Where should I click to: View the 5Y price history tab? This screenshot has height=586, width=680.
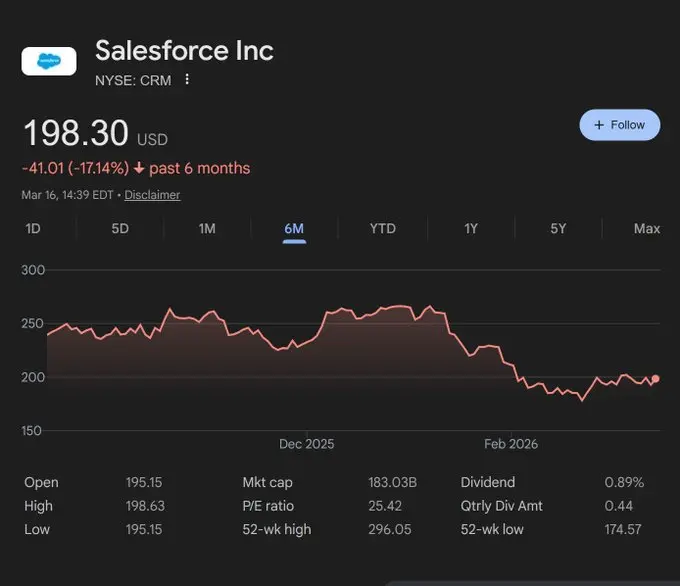[558, 229]
